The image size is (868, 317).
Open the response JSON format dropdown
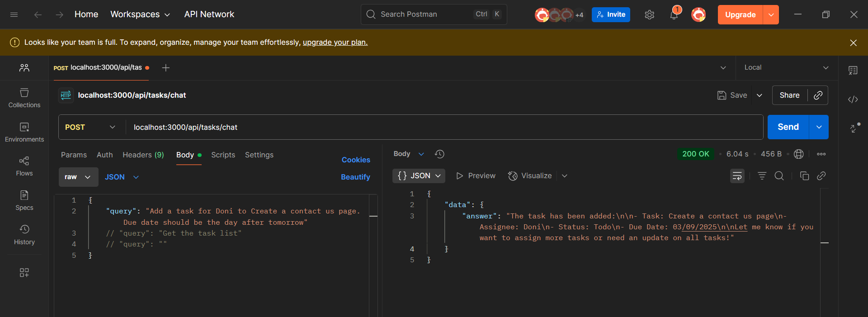pyautogui.click(x=419, y=176)
